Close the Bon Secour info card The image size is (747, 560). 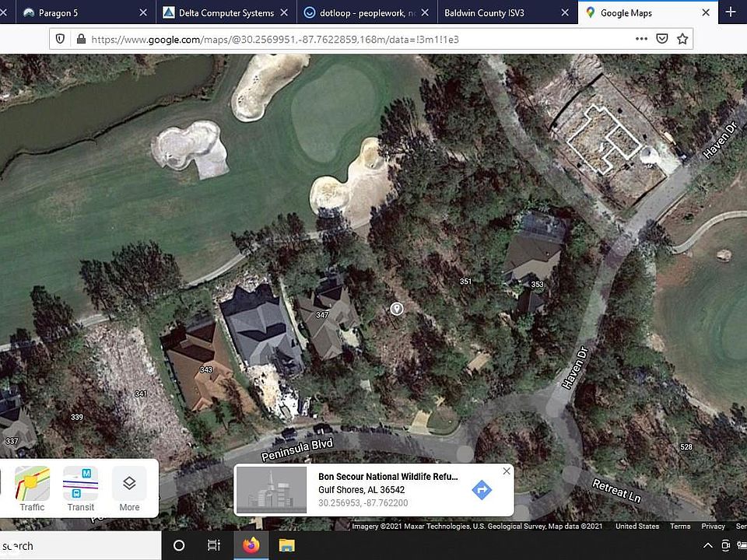pyautogui.click(x=507, y=471)
